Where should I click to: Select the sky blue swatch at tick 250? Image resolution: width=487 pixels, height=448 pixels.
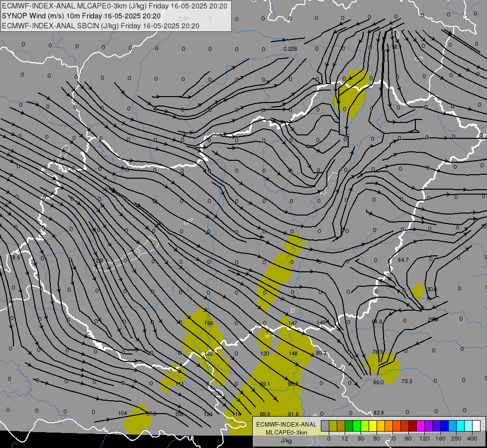453,426
